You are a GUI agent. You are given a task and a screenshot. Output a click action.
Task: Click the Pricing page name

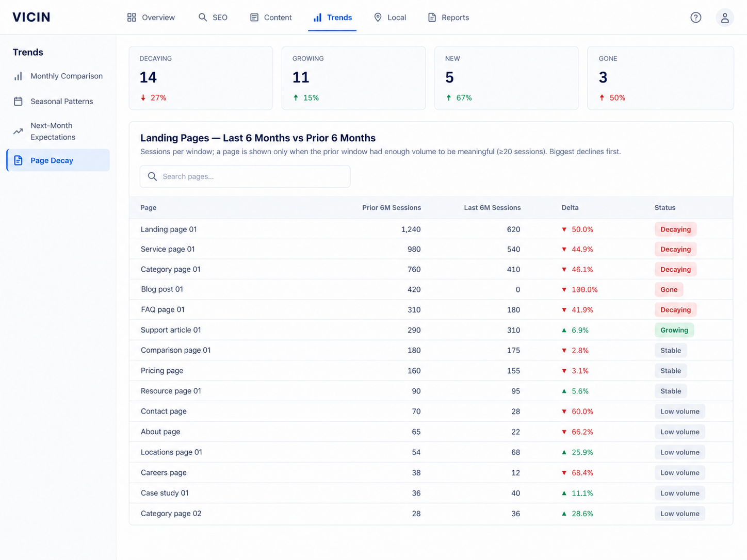point(162,371)
